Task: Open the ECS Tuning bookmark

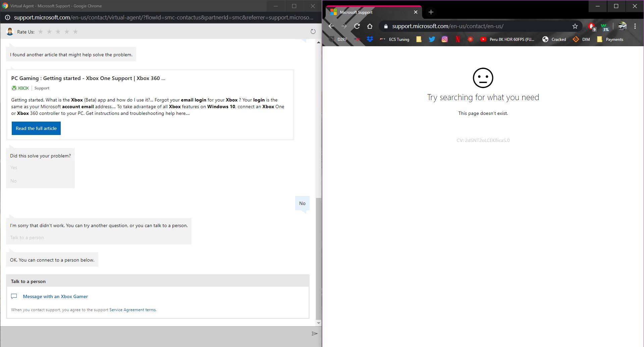Action: (x=395, y=39)
